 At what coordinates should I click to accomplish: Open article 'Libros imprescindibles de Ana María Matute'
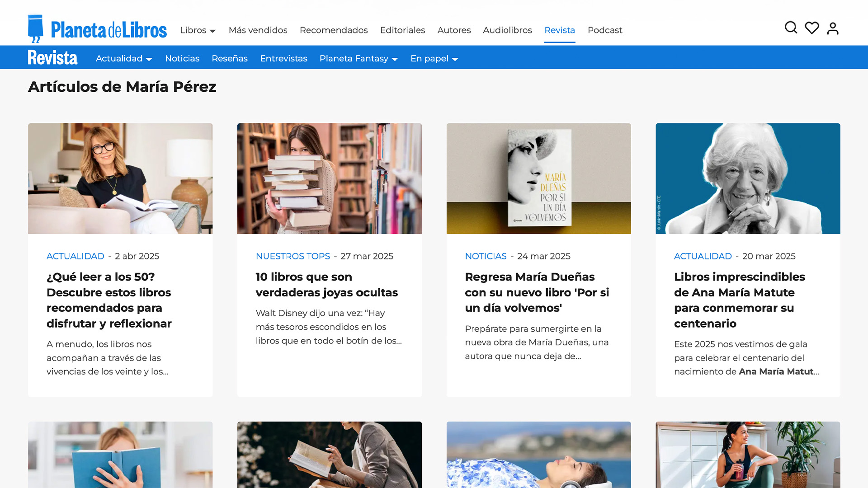click(x=740, y=300)
